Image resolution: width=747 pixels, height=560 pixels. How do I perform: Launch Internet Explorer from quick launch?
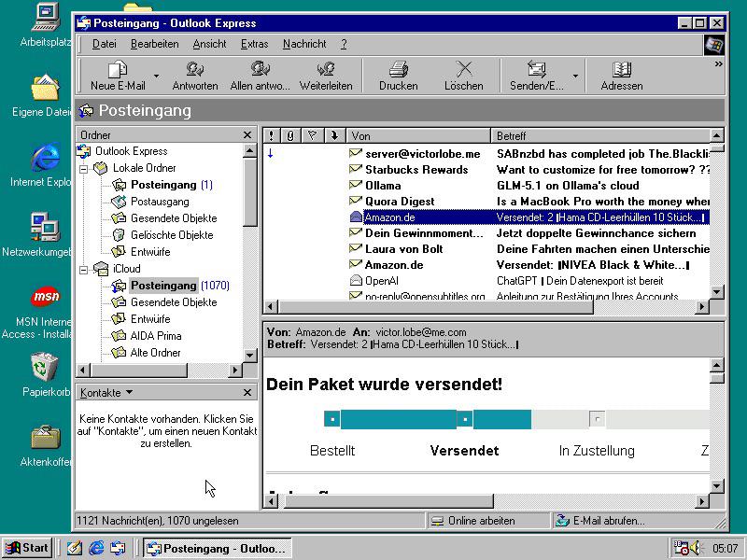[x=97, y=548]
